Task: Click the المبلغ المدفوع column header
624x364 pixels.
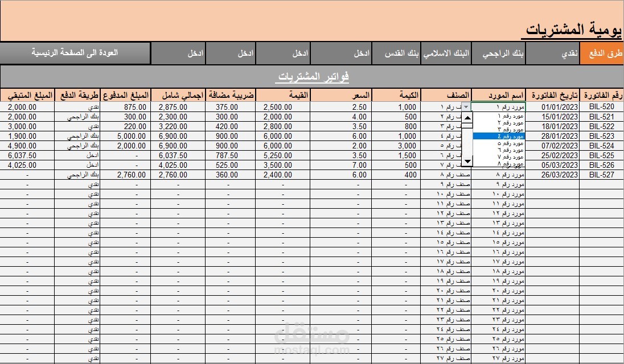Action: coord(126,96)
